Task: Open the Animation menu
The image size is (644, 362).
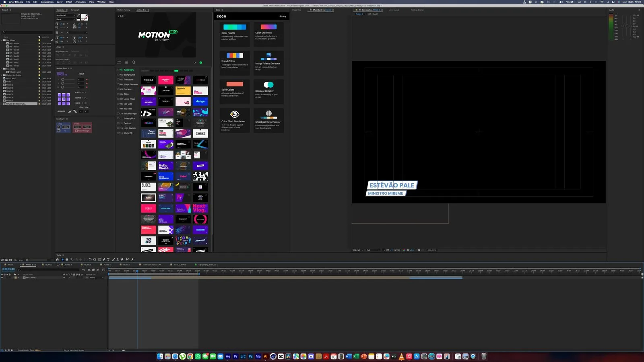Action: click(80, 2)
